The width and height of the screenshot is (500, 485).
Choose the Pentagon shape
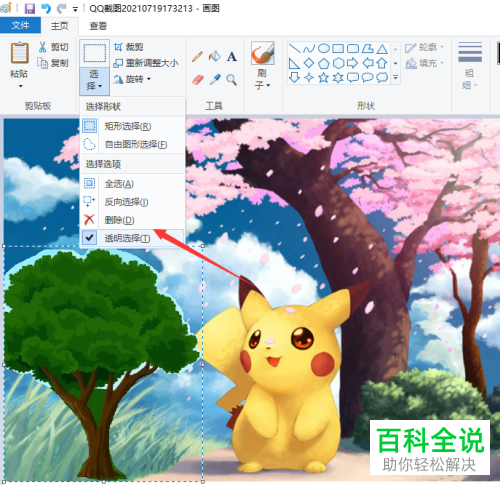tap(324, 63)
